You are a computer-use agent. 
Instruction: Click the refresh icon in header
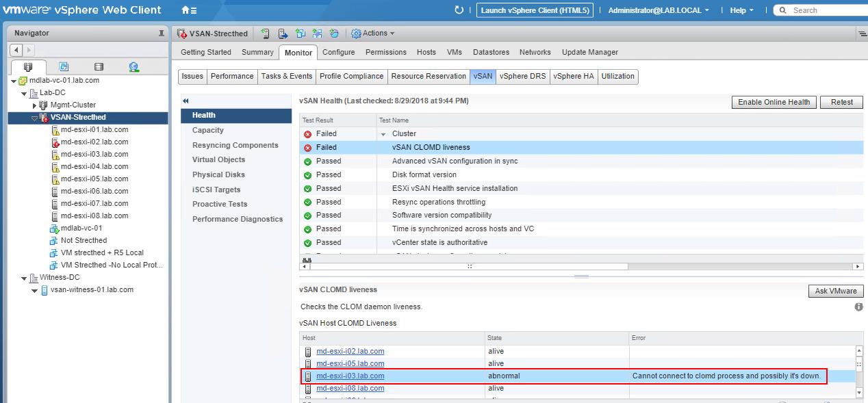459,10
